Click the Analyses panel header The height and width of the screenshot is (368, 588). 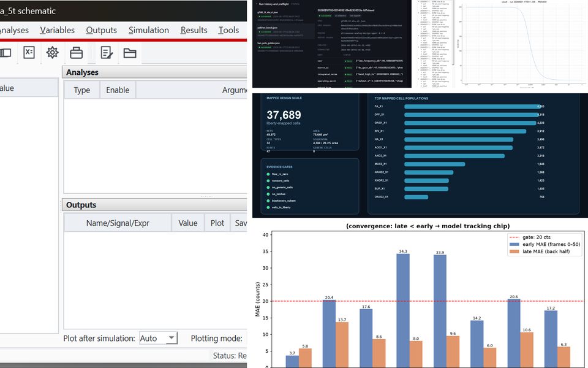pos(154,72)
